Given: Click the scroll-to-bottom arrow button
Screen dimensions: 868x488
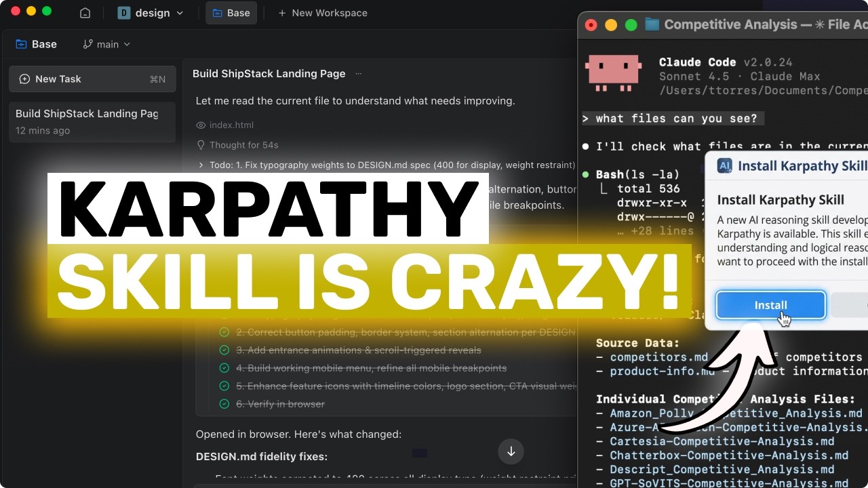Looking at the screenshot, I should (511, 451).
